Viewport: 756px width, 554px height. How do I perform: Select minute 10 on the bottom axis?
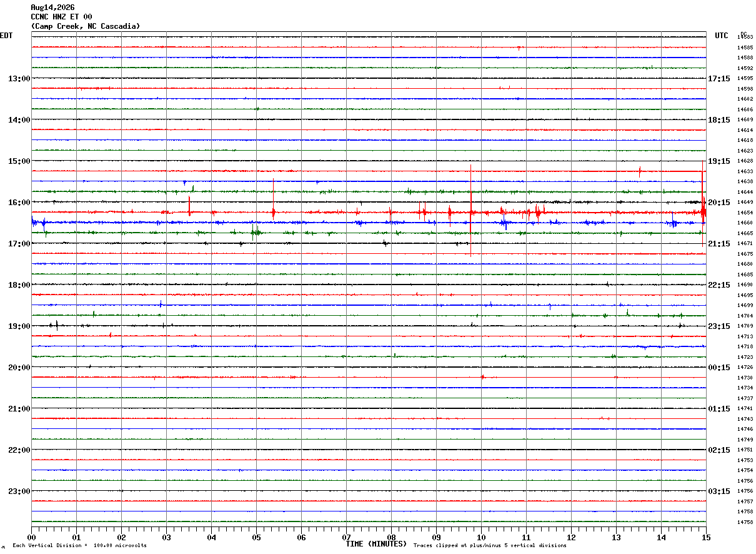(x=481, y=537)
